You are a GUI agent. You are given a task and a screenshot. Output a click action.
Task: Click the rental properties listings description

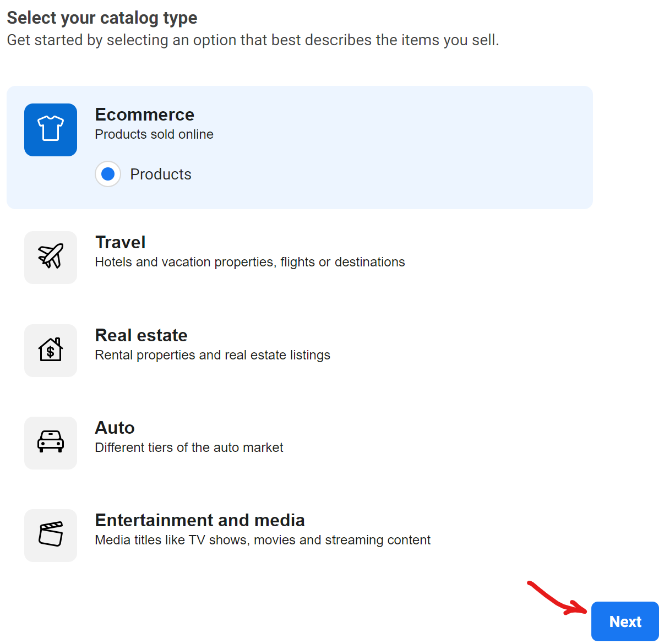click(213, 355)
